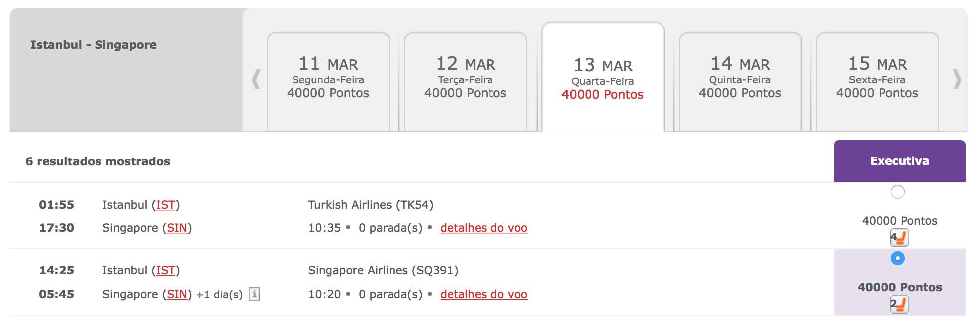Choose the 15 MAR Sexta-Feira date tab
Image resolution: width=980 pixels, height=316 pixels.
(878, 81)
